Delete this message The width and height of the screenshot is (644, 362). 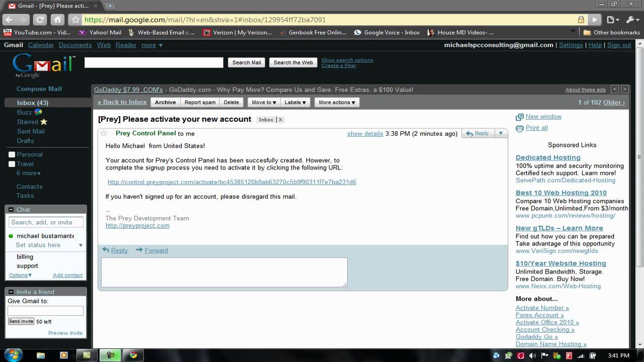click(231, 102)
